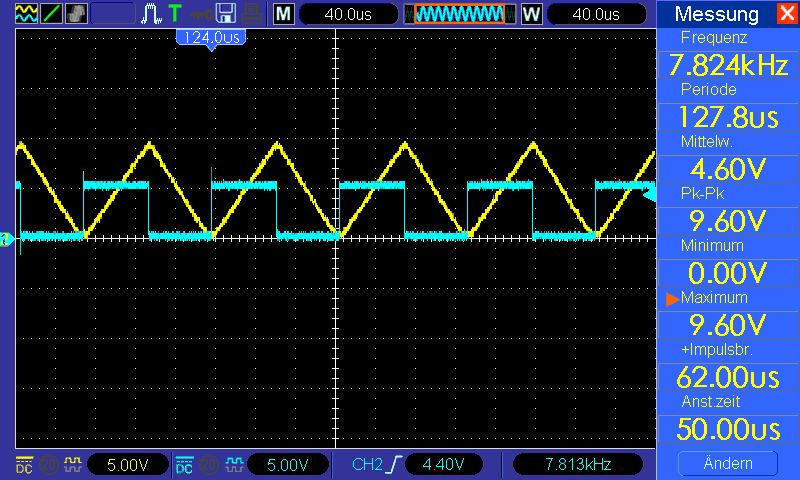Click the yellow CH1 square wave icon
Screen dimensions: 800x480
click(x=72, y=464)
